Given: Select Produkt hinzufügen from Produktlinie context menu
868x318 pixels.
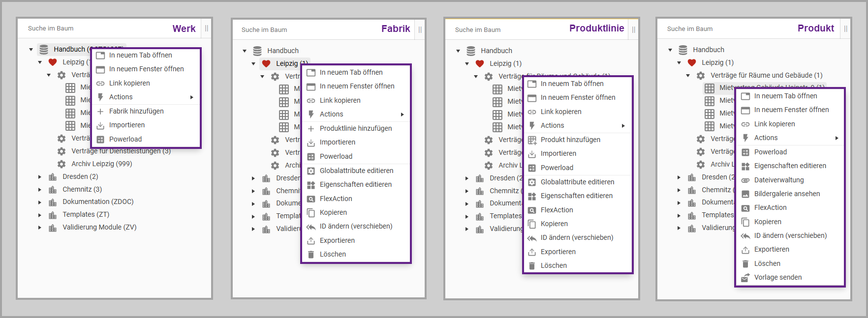Looking at the screenshot, I should pos(570,140).
